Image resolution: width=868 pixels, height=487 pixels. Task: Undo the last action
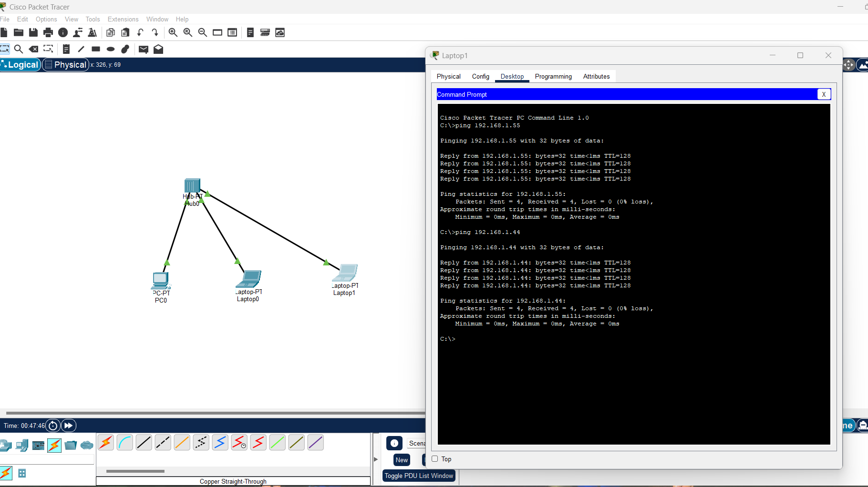[140, 32]
